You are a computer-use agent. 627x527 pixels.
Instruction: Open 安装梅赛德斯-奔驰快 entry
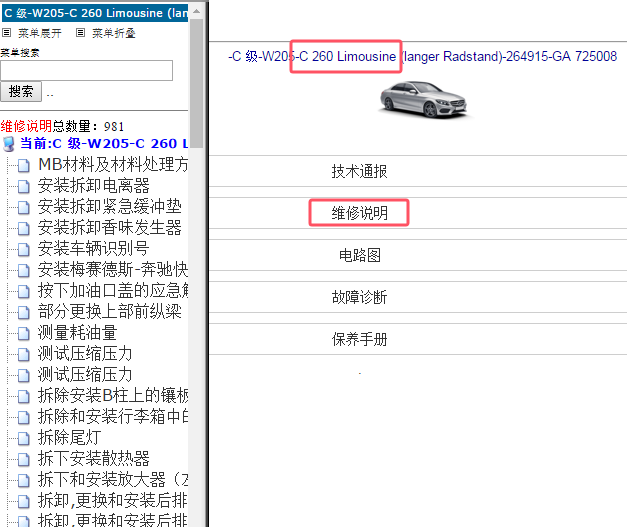tap(113, 269)
